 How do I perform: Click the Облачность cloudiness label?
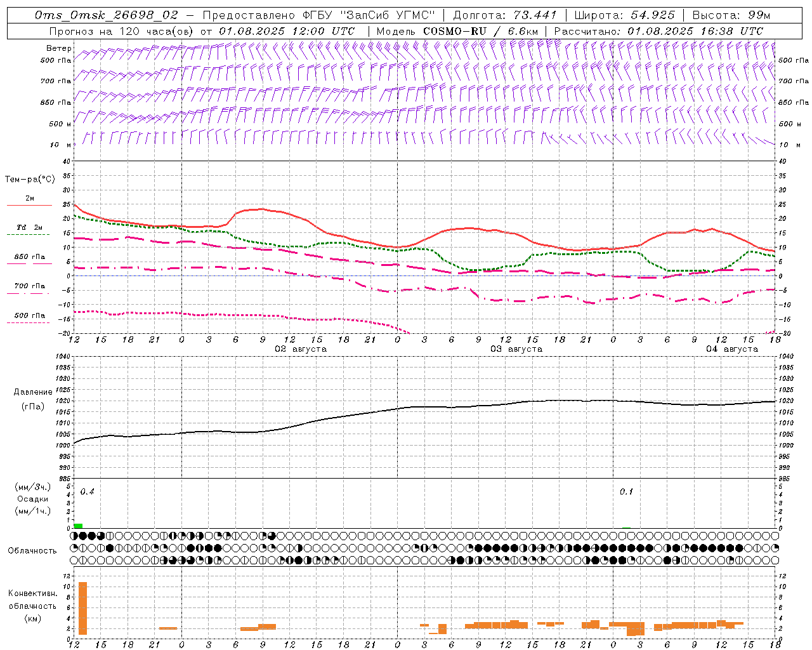pos(32,550)
